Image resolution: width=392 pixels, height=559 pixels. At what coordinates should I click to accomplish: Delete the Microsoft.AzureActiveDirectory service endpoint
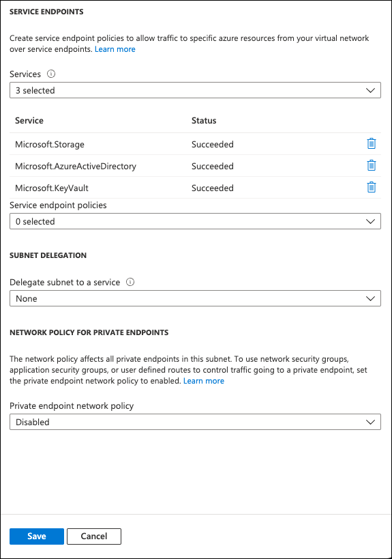tap(372, 165)
